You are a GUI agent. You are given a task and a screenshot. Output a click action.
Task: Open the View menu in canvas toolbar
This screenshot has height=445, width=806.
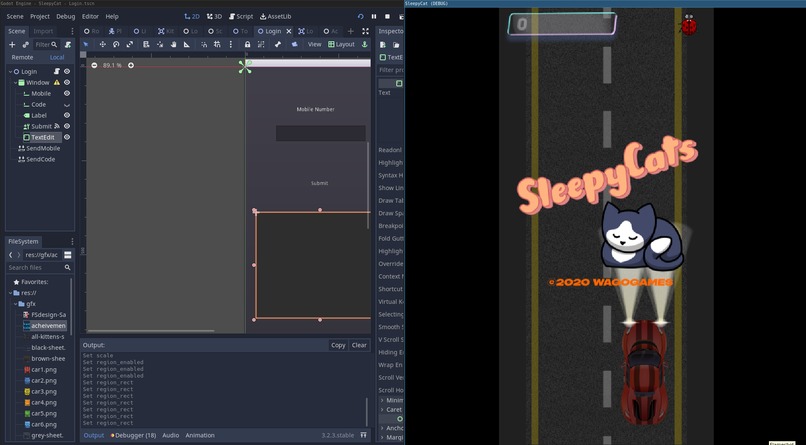[315, 45]
